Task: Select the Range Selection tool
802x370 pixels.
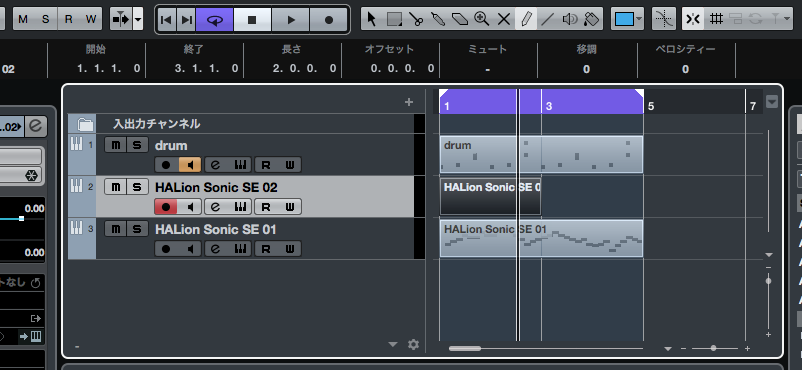Action: (x=394, y=19)
